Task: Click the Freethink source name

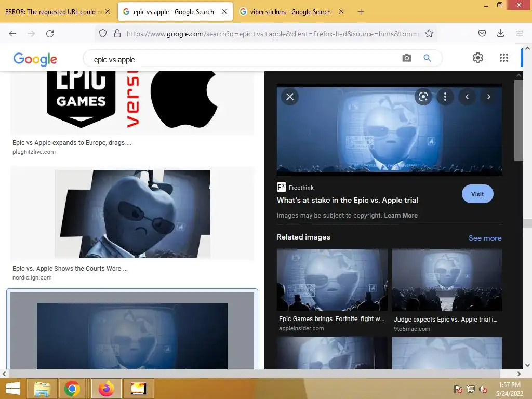Action: [301, 188]
